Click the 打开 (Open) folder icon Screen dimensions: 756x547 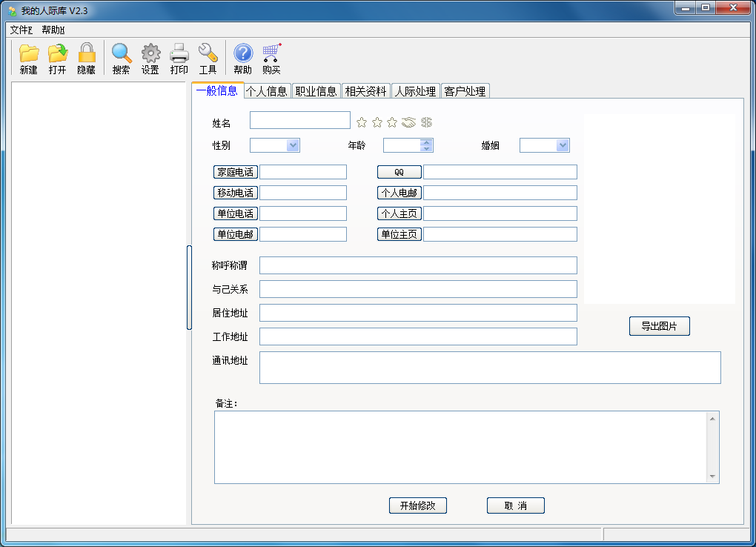[57, 59]
